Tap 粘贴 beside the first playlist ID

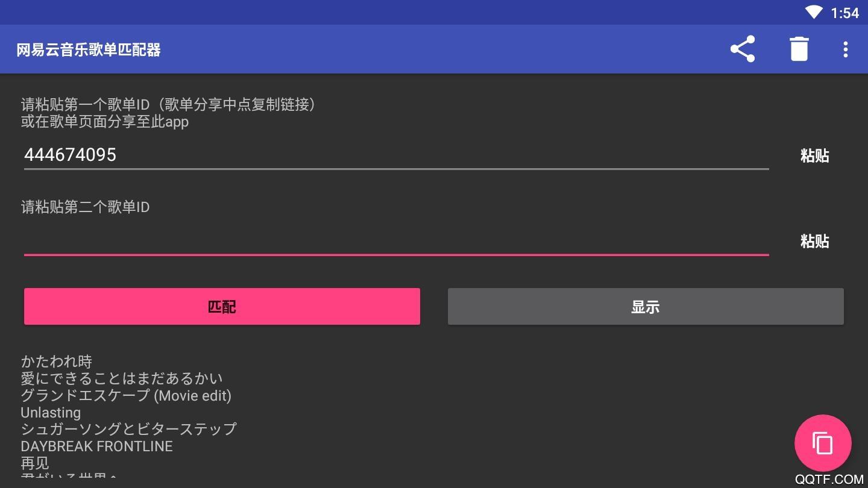[814, 156]
